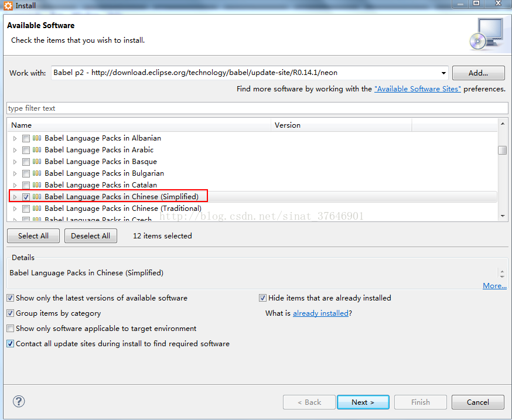Check the Albanian language pack checkbox
Image resolution: width=512 pixels, height=420 pixels.
tap(26, 138)
